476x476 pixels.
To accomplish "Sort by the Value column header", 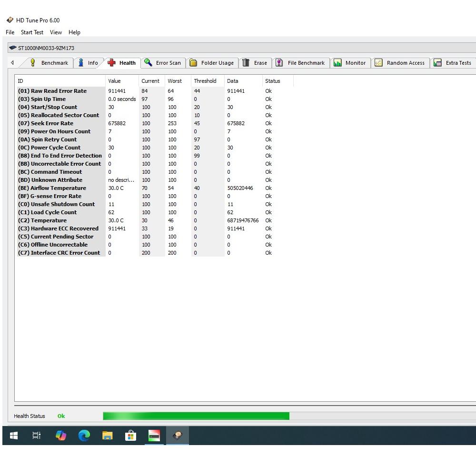I will pyautogui.click(x=122, y=81).
